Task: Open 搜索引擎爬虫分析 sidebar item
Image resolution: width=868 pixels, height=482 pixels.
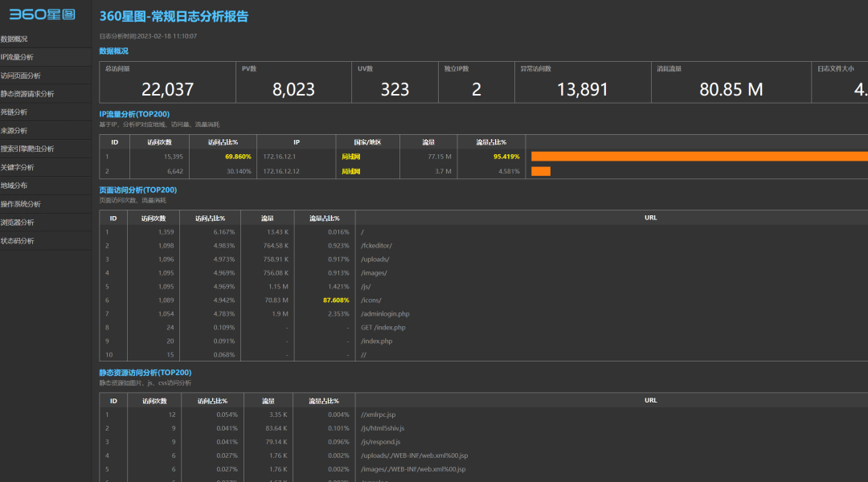Action: click(27, 149)
